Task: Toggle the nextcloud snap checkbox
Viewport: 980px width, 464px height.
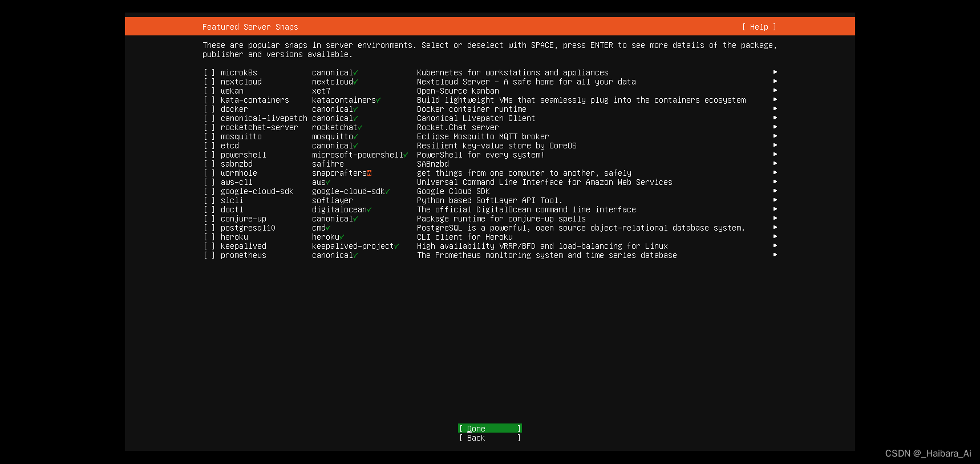Action: coord(209,82)
